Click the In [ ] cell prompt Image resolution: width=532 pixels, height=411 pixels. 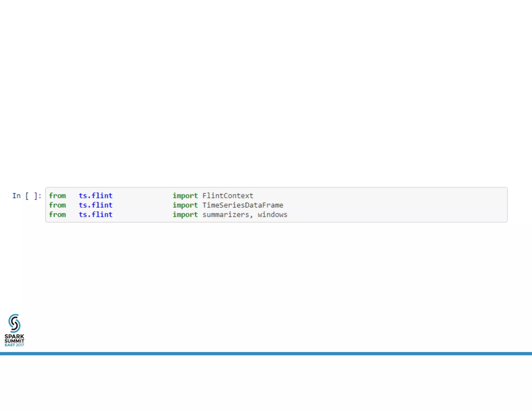click(26, 196)
